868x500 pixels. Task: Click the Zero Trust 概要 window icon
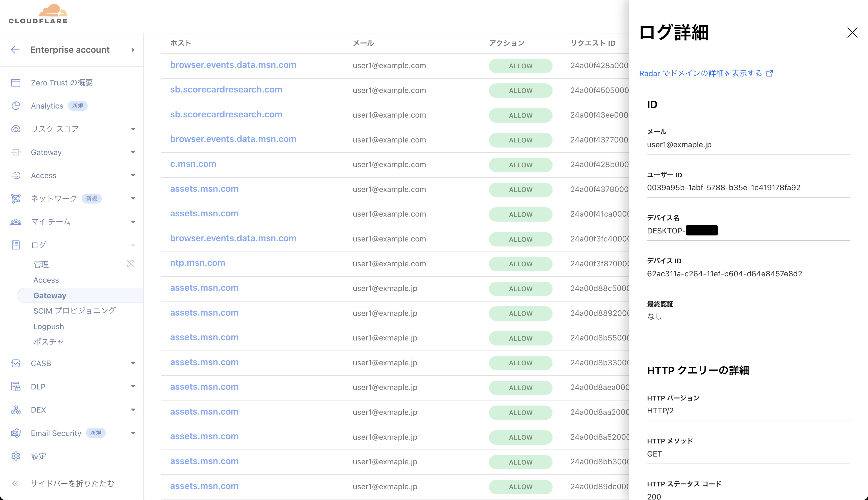tap(16, 83)
